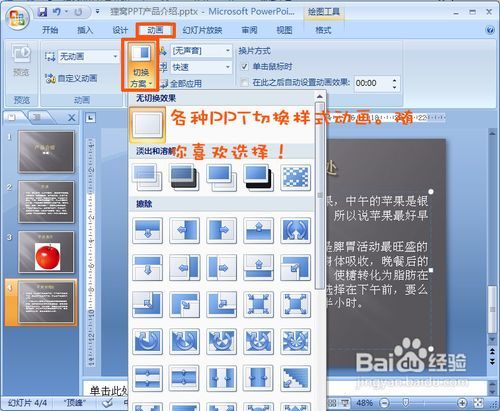Select the eight-spoke wheel transition
The image size is (500, 411).
click(295, 341)
